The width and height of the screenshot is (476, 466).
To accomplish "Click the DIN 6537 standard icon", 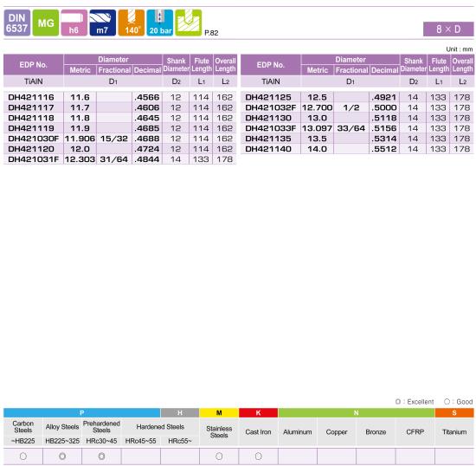I will (x=17, y=23).
